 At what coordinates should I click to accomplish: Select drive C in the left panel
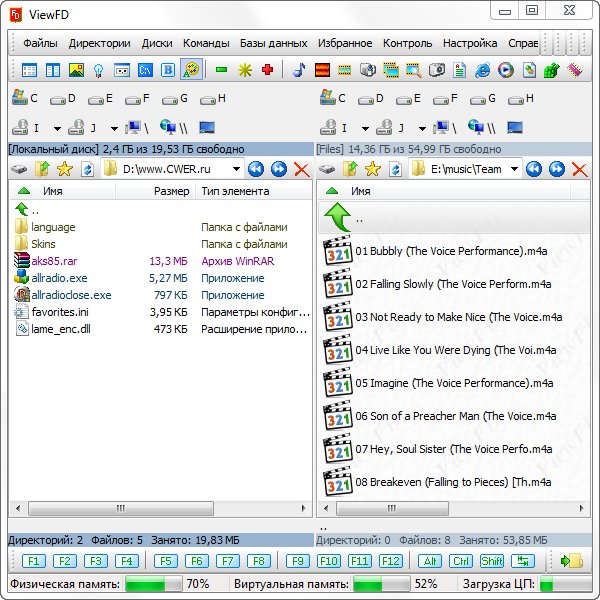click(x=24, y=98)
